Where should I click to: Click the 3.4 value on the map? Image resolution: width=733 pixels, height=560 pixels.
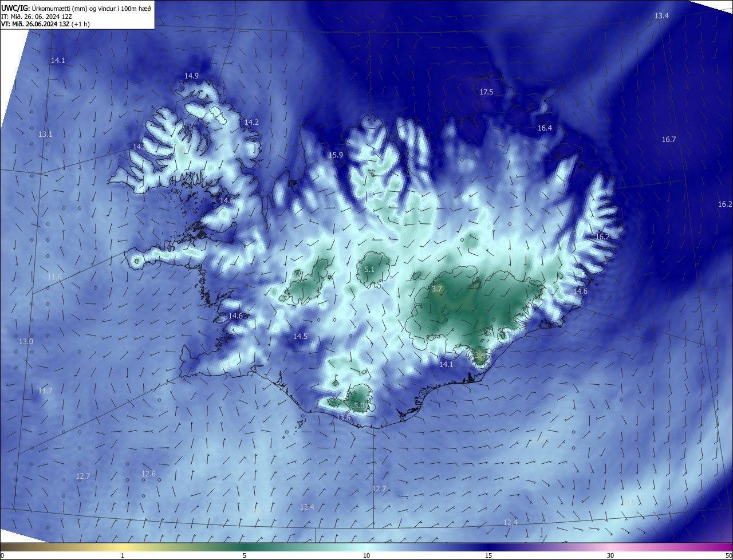tap(479, 356)
